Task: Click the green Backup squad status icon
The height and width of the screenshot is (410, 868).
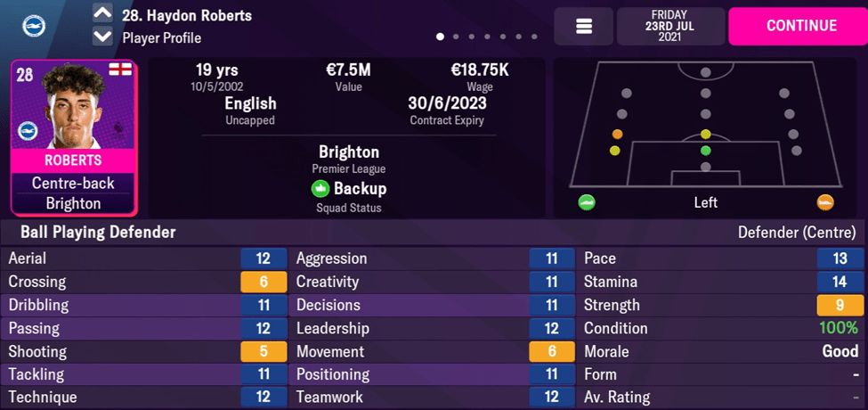Action: coord(320,189)
